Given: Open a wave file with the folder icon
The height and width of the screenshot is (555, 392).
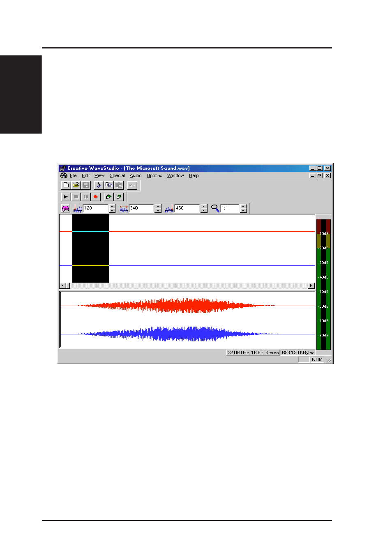Looking at the screenshot, I should 76,185.
